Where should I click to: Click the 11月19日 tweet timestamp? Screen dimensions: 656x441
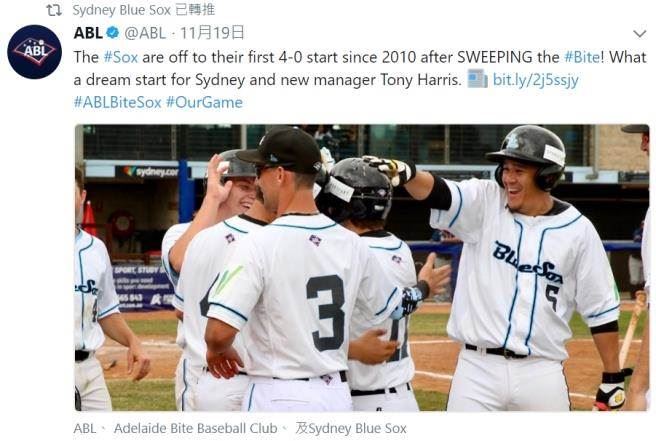tap(212, 33)
